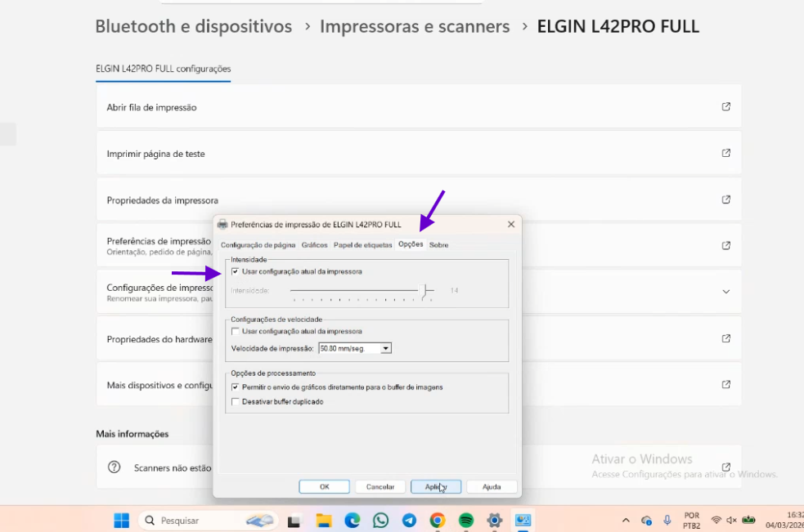Viewport: 804px width, 532px height.
Task: Open Google Chrome from the taskbar
Action: point(438,521)
